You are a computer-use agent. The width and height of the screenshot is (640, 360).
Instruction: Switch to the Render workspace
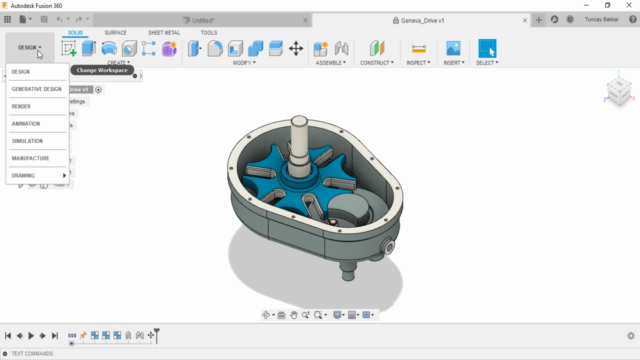(x=37, y=106)
